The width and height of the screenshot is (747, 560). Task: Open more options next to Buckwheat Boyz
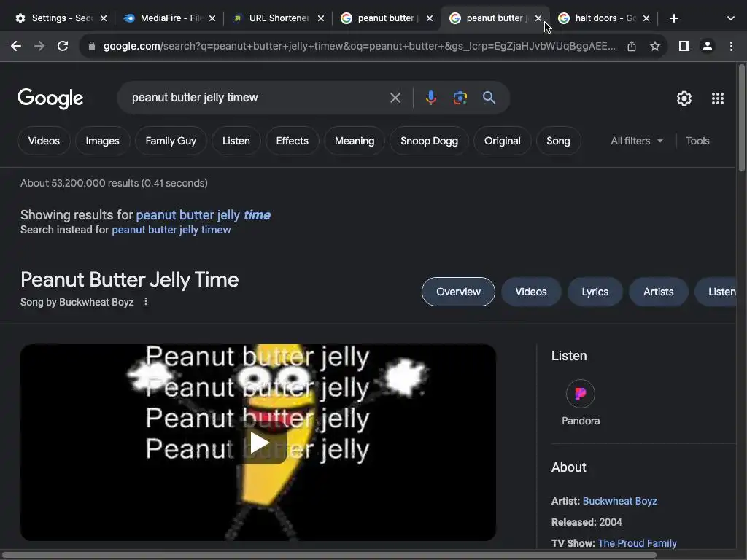146,301
